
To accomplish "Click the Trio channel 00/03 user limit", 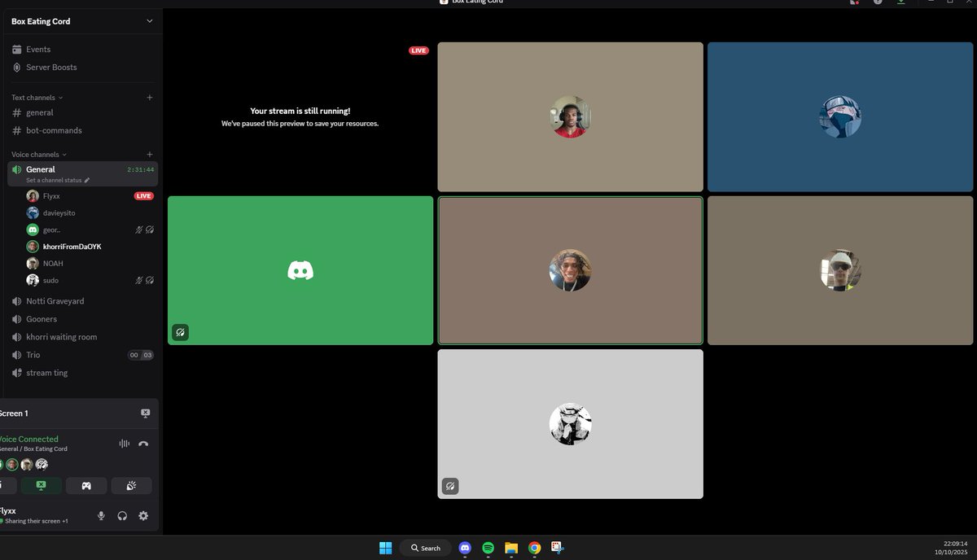I will 141,355.
